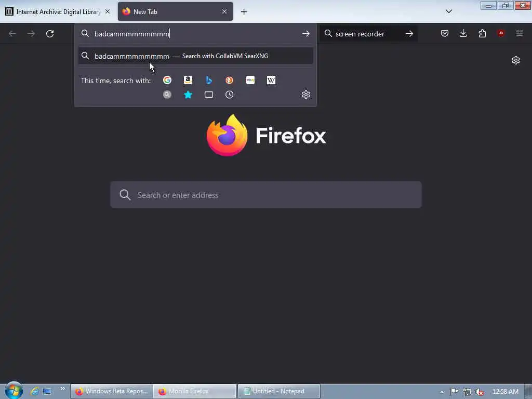The image size is (532, 399).
Task: Click Show Desktop quick launch icon
Action: click(47, 391)
